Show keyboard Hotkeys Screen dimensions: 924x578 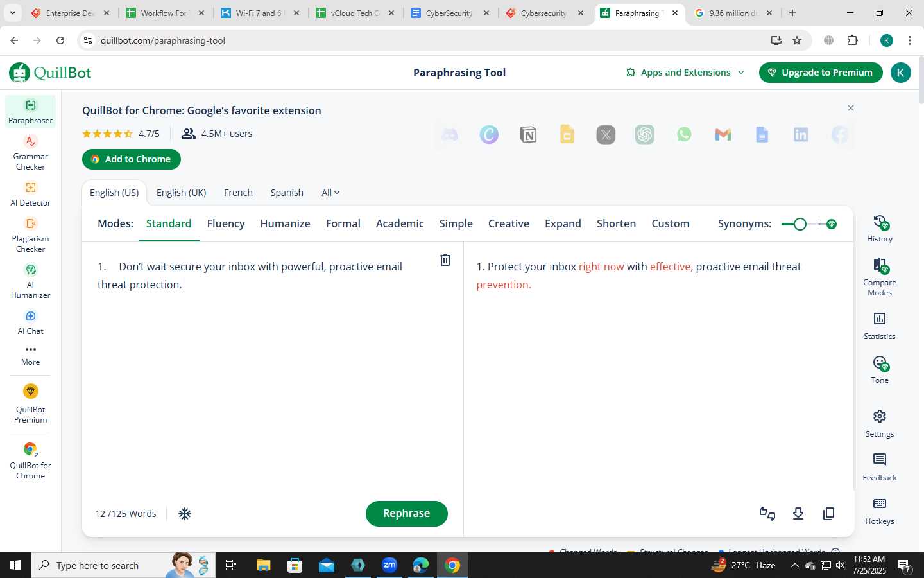(x=879, y=511)
